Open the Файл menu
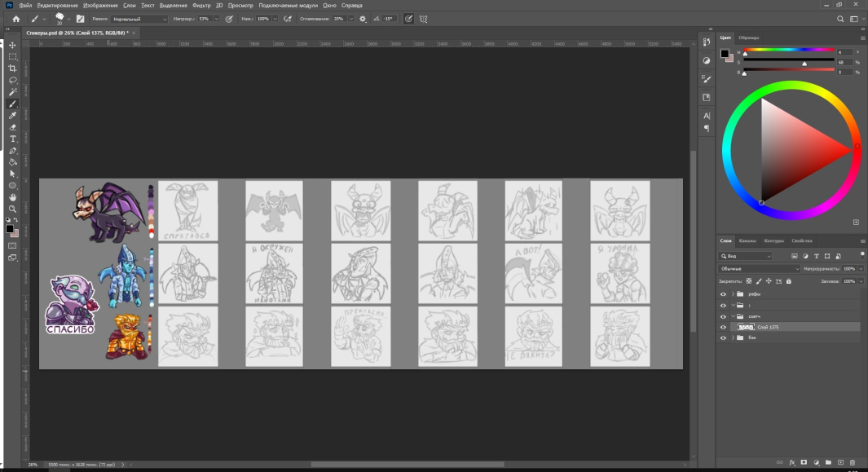Screen dimensions: 868x472 25,5
